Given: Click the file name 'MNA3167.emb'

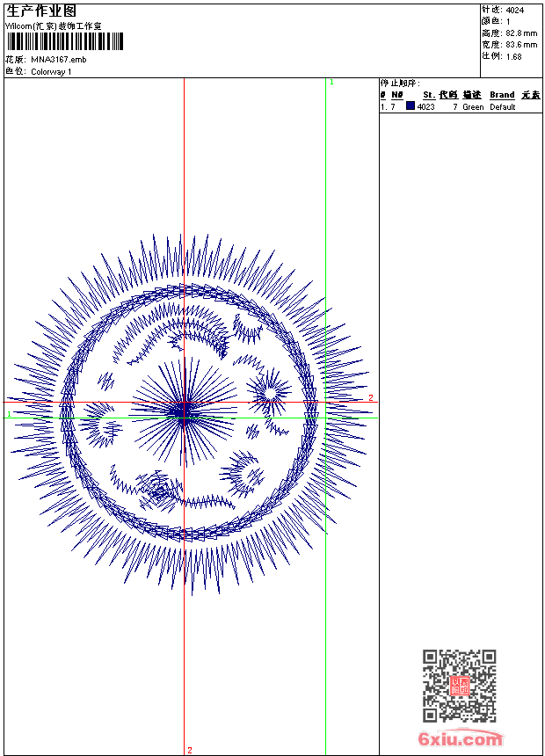Looking at the screenshot, I should click(58, 59).
